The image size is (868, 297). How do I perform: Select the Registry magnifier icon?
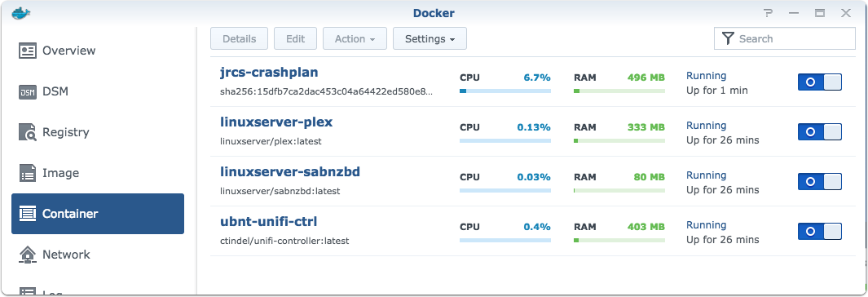[x=28, y=132]
